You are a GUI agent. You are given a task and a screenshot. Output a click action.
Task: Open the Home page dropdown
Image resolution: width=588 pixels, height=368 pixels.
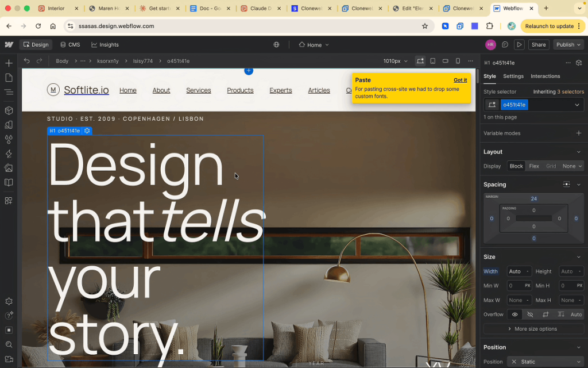coord(314,45)
